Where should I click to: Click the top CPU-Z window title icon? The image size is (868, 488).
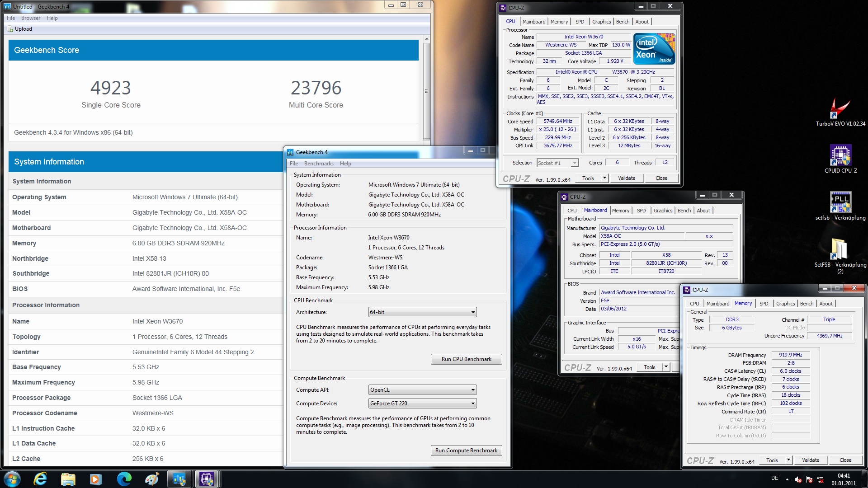pyautogui.click(x=503, y=8)
